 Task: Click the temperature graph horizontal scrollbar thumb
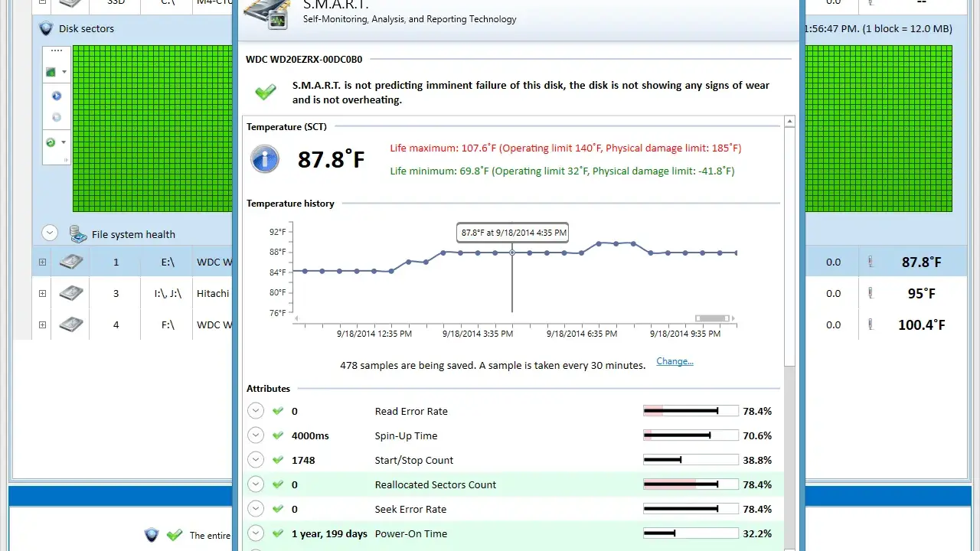711,318
